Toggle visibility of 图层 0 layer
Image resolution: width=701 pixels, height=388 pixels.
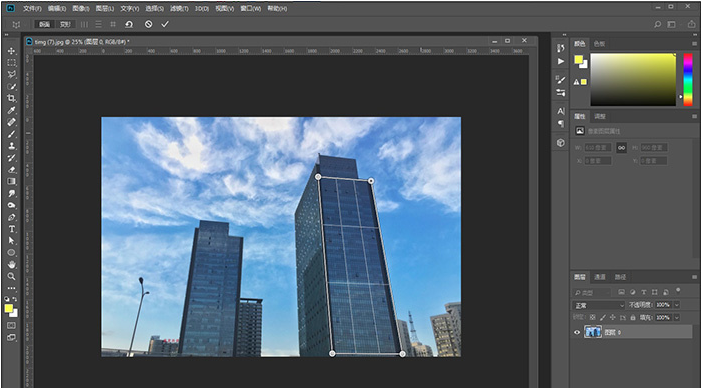click(577, 332)
